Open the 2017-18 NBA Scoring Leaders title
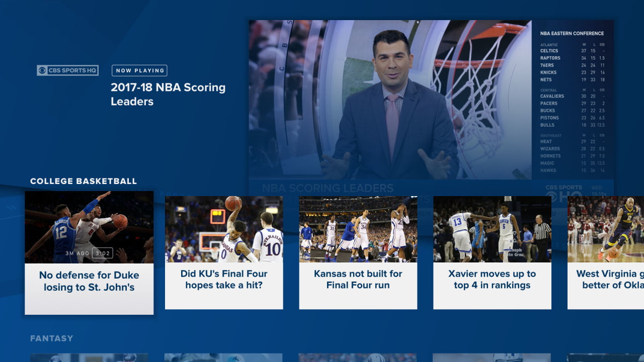This screenshot has height=362, width=644. point(168,94)
